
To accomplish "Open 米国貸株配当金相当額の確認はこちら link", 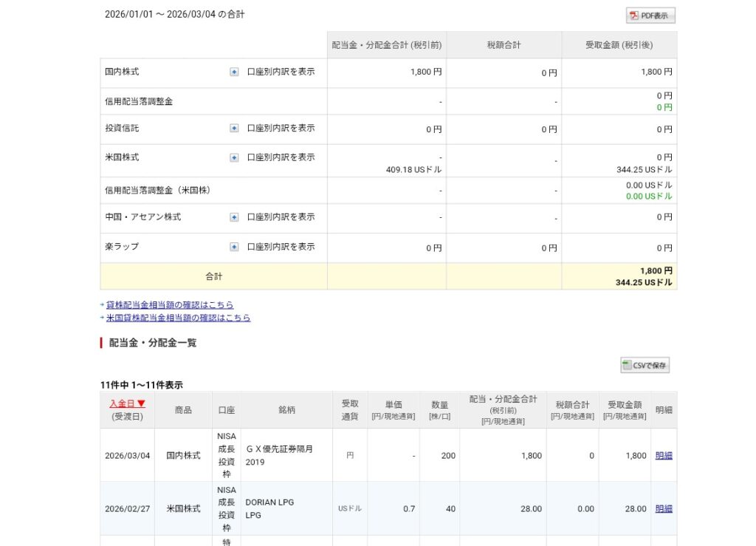I will pyautogui.click(x=178, y=318).
